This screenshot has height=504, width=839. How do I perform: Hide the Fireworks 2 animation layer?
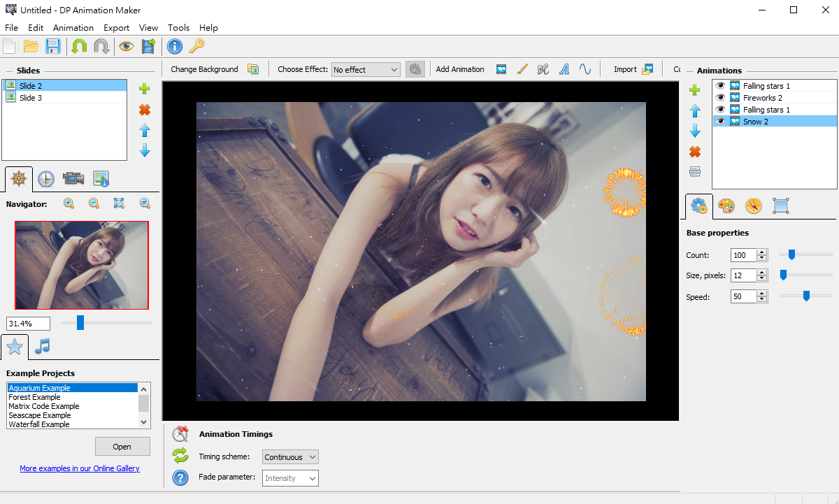(x=720, y=98)
